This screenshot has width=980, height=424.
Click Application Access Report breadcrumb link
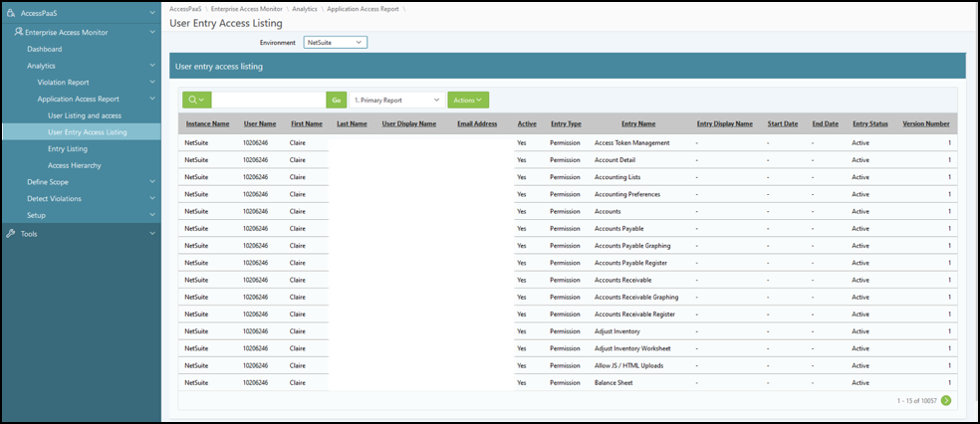click(x=363, y=9)
